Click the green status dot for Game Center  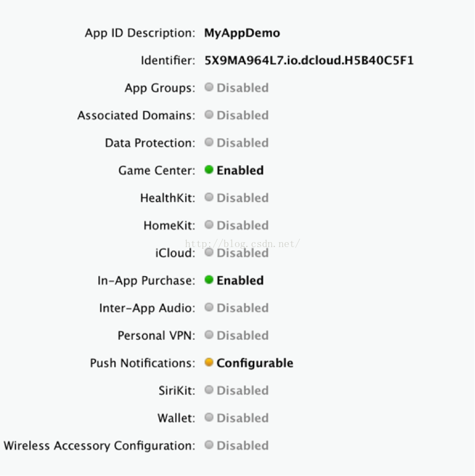pyautogui.click(x=209, y=170)
